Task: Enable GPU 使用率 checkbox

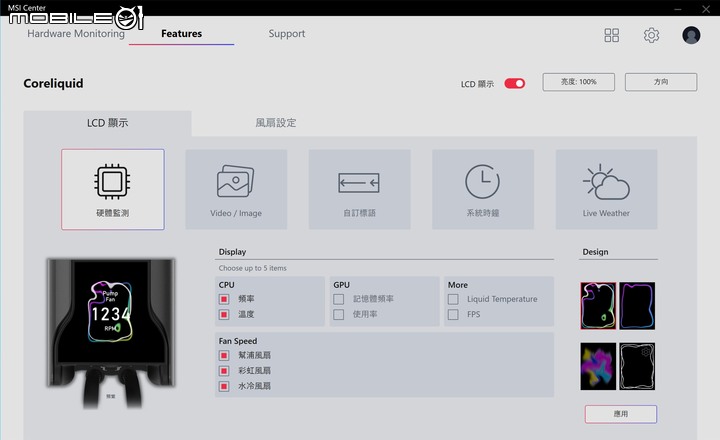Action: [338, 315]
